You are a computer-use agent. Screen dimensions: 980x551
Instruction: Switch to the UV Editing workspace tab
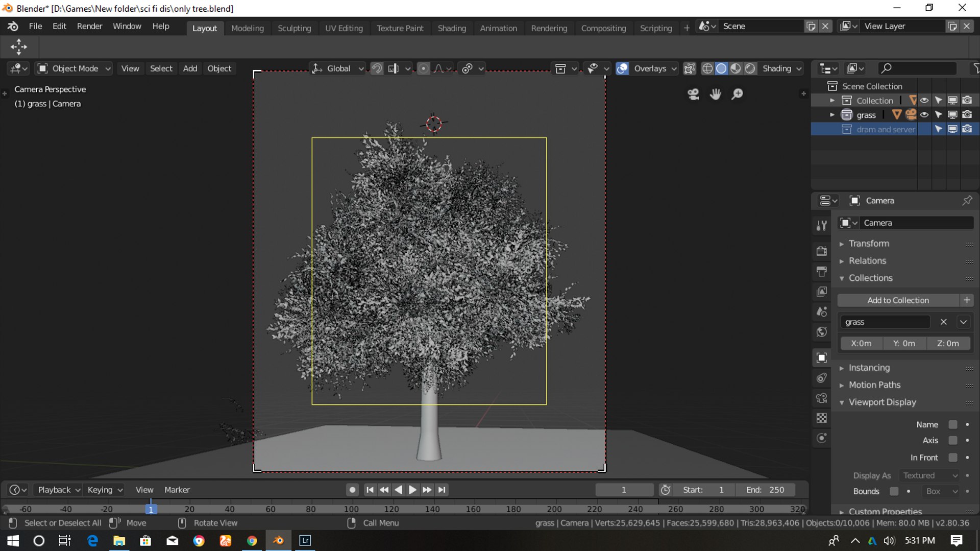(344, 28)
